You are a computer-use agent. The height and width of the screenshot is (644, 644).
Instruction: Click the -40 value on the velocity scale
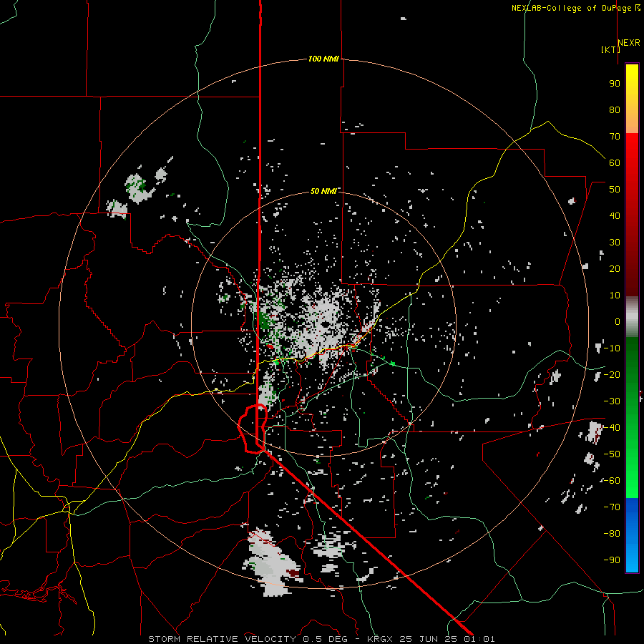point(612,428)
